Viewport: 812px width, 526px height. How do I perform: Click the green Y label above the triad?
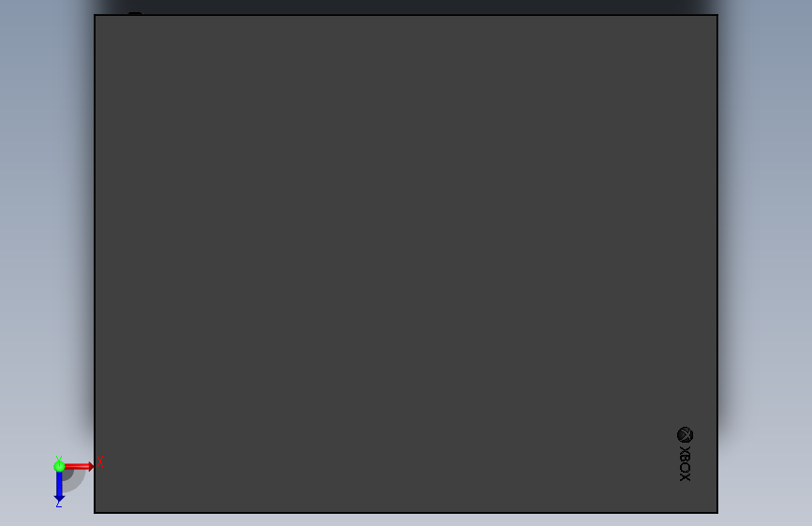(59, 459)
